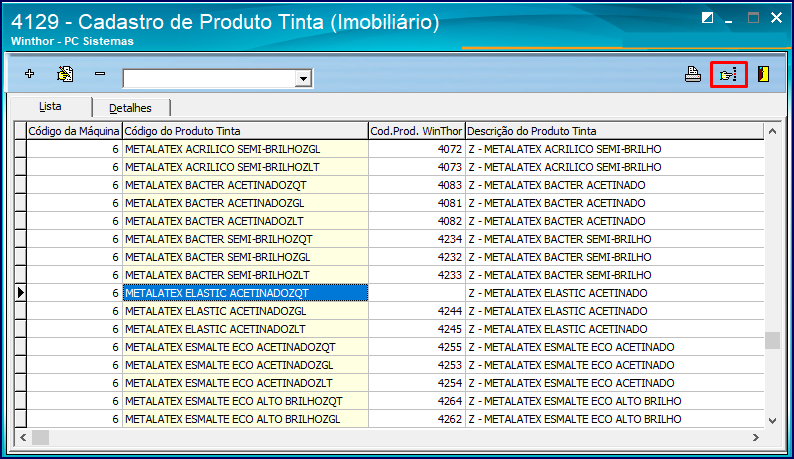This screenshot has width=794, height=459.
Task: Click inside the toolbar combo box field
Action: pyautogui.click(x=209, y=79)
